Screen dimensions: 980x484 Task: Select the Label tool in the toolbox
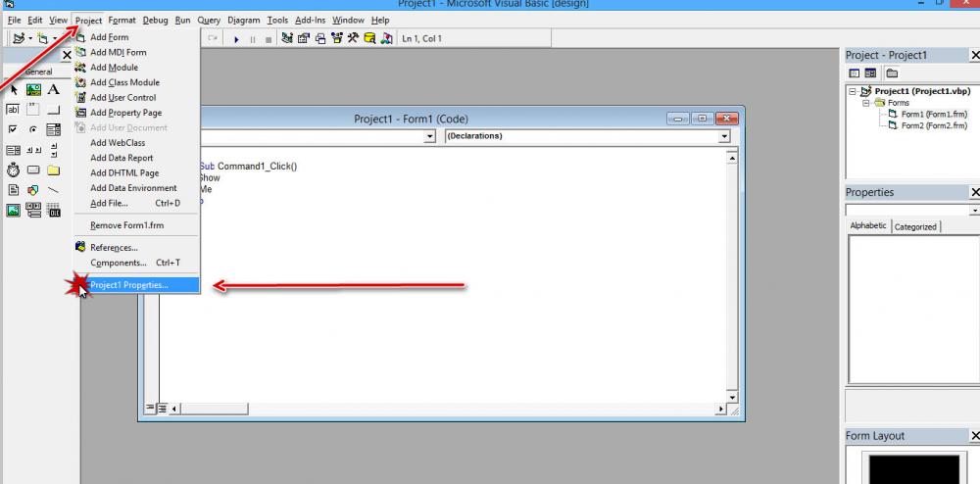pyautogui.click(x=54, y=90)
